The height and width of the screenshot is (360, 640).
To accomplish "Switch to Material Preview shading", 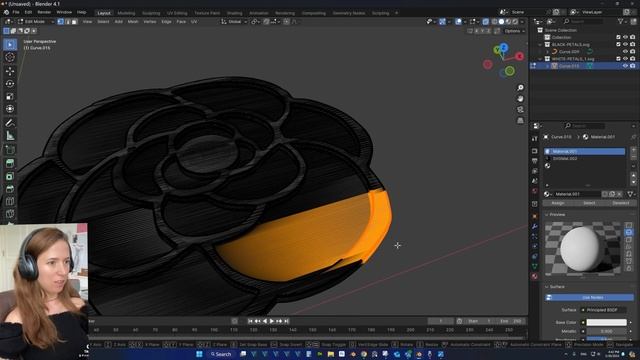I will (x=509, y=22).
